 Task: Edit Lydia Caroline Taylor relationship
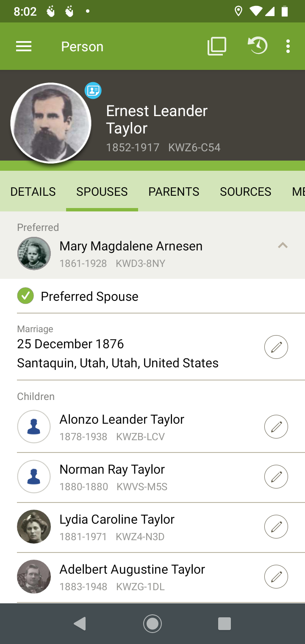pyautogui.click(x=276, y=527)
